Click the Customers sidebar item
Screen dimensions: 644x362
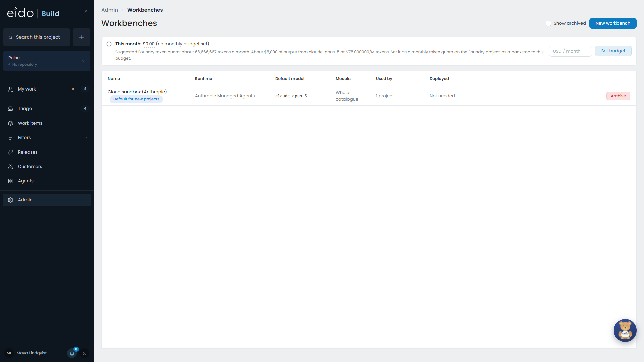pos(47,167)
